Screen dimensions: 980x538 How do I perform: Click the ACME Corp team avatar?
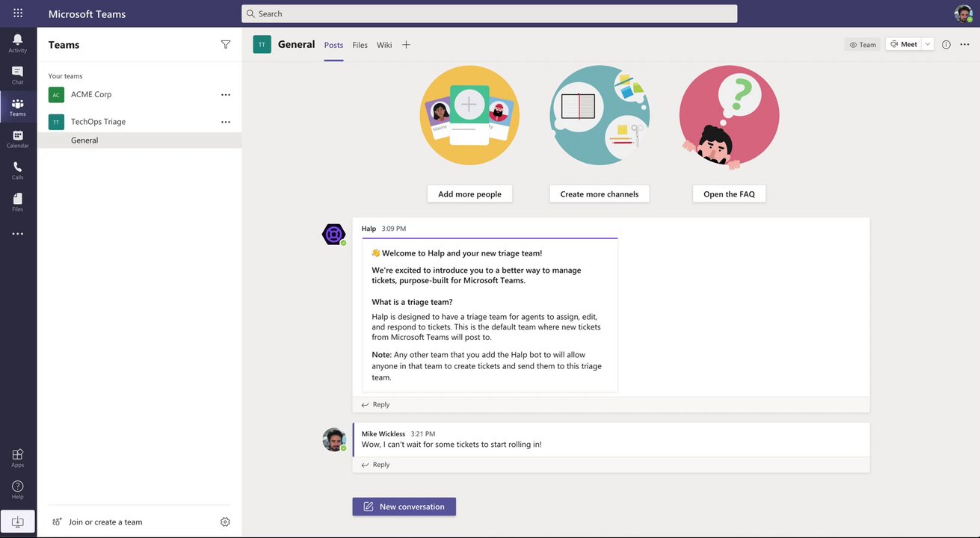(x=56, y=95)
